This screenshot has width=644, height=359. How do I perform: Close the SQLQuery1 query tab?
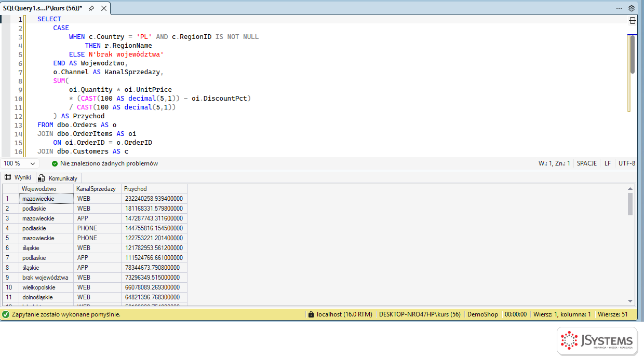coord(103,8)
